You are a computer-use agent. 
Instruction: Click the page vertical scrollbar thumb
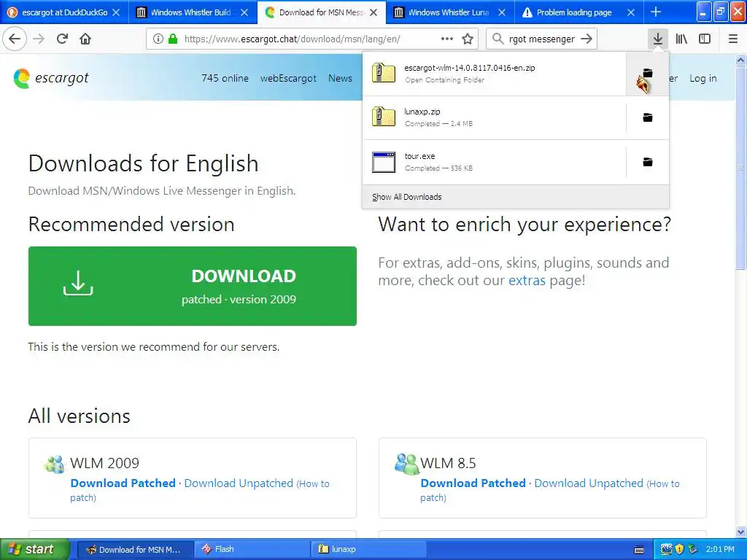point(741,168)
